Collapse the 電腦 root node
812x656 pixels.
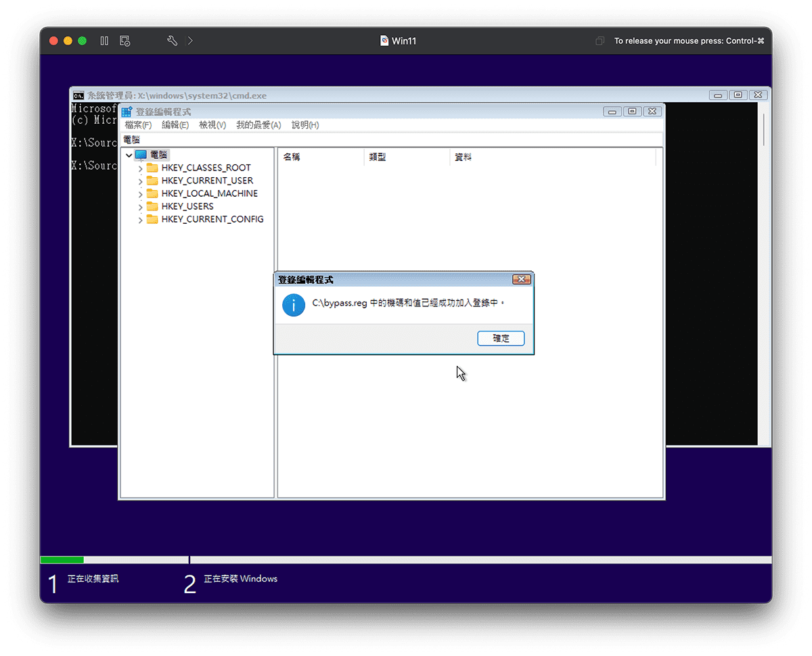129,154
